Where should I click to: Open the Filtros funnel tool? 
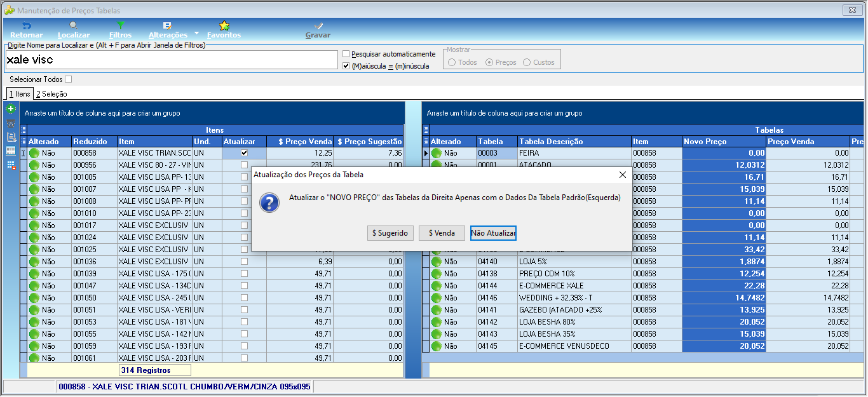point(121,25)
